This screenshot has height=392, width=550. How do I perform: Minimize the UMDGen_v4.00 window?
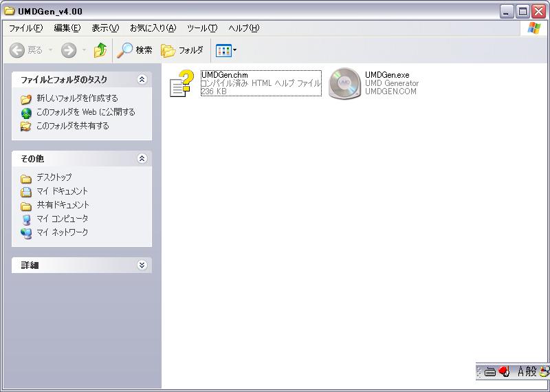pyautogui.click(x=506, y=12)
